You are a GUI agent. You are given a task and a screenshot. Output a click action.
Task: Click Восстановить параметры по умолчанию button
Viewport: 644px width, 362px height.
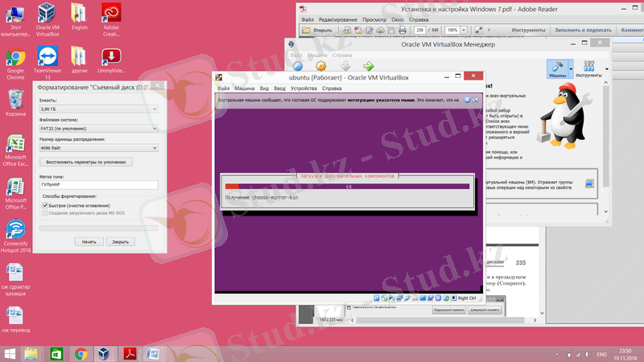[86, 162]
